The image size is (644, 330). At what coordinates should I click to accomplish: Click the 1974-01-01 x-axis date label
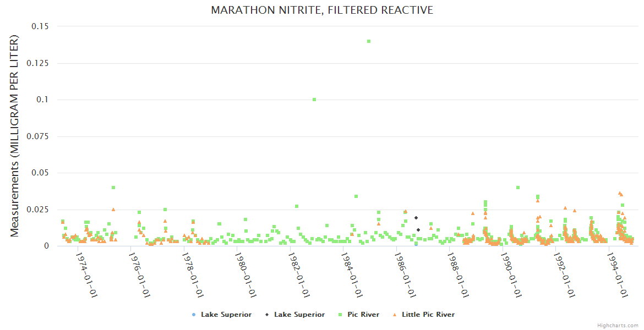pyautogui.click(x=87, y=274)
